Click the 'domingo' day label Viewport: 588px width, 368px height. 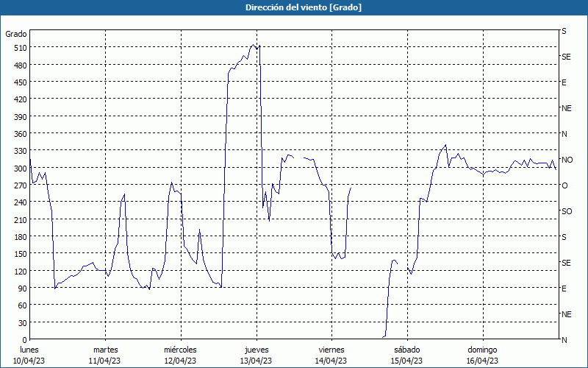(x=482, y=350)
